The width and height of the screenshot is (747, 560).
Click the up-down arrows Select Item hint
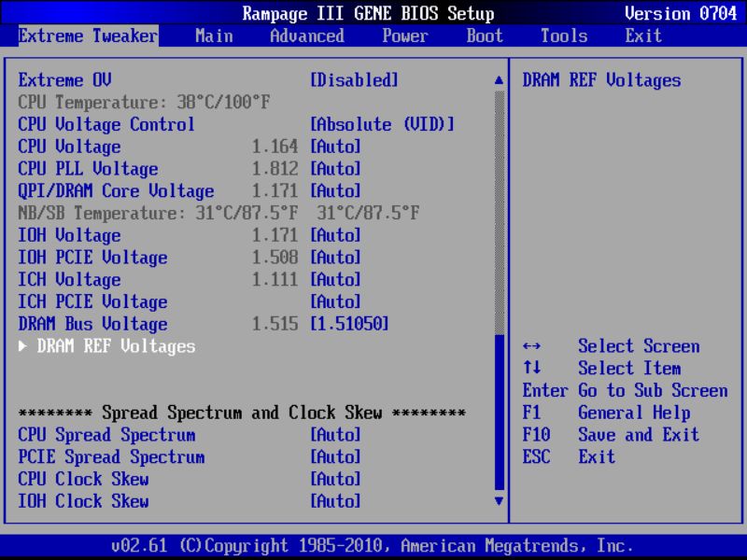point(601,368)
